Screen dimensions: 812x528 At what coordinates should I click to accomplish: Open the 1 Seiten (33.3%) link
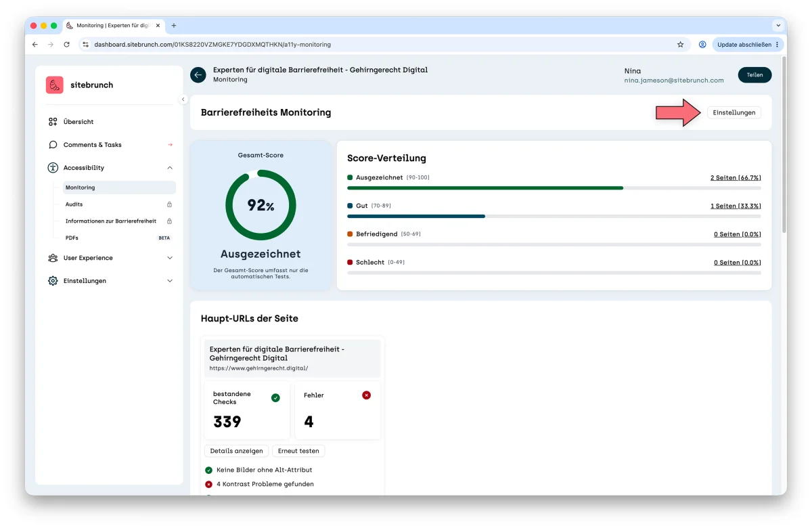coord(736,206)
